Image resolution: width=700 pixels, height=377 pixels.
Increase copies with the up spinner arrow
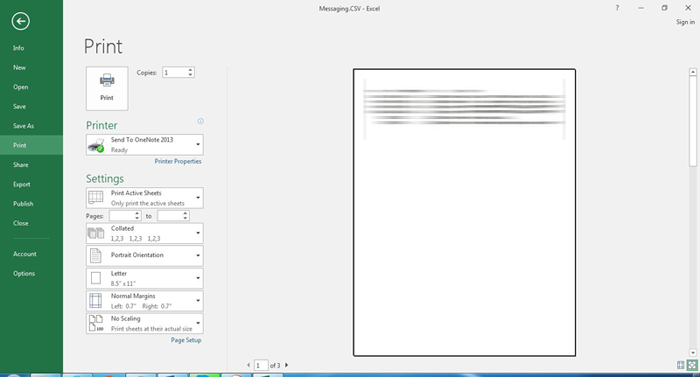tap(191, 70)
